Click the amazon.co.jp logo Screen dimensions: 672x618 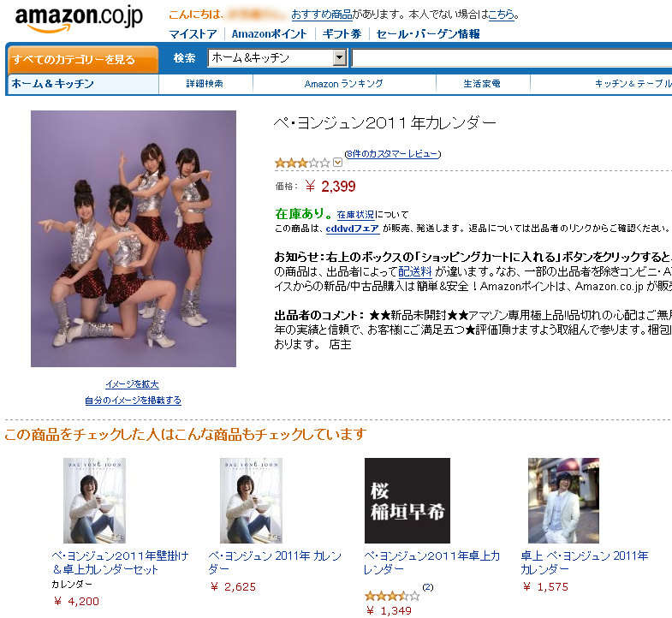tap(80, 19)
